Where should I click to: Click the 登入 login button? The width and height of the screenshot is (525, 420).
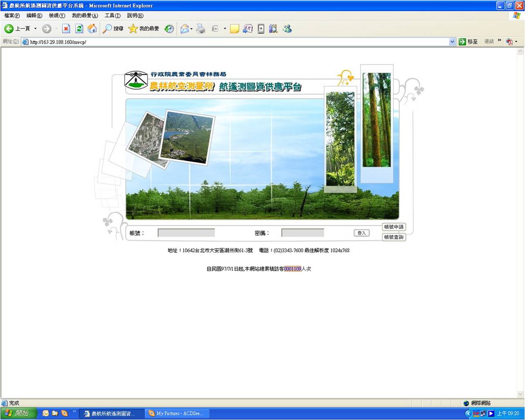pyautogui.click(x=361, y=233)
